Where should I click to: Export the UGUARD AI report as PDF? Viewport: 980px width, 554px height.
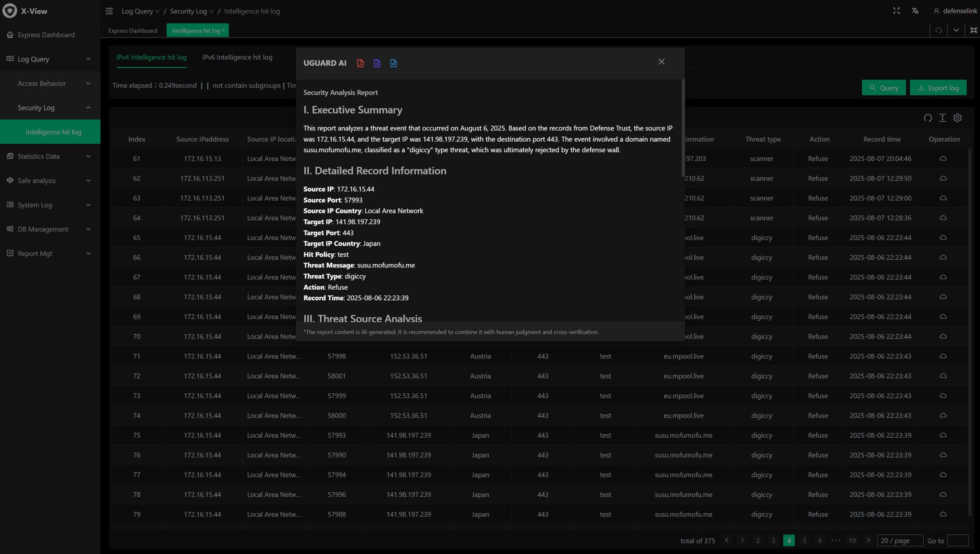(360, 63)
